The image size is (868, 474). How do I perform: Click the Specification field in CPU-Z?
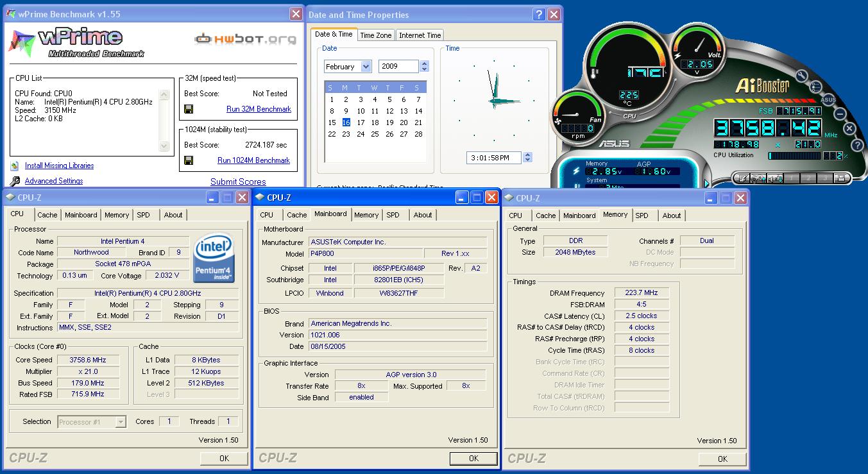click(x=148, y=293)
